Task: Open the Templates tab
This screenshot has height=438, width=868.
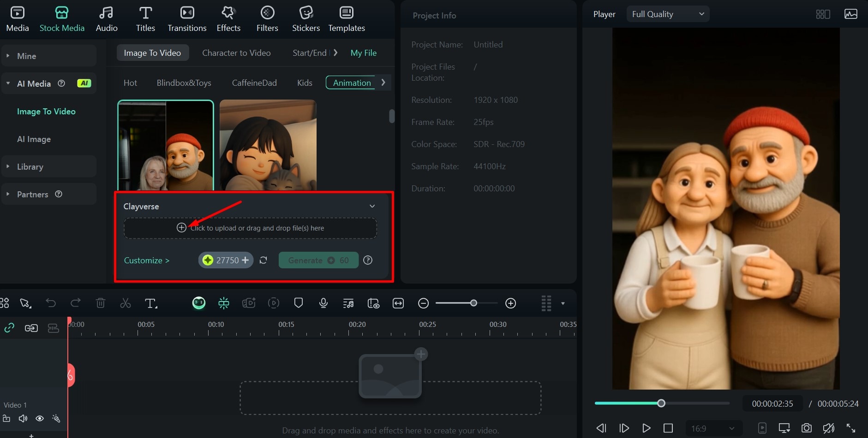Action: pos(347,20)
